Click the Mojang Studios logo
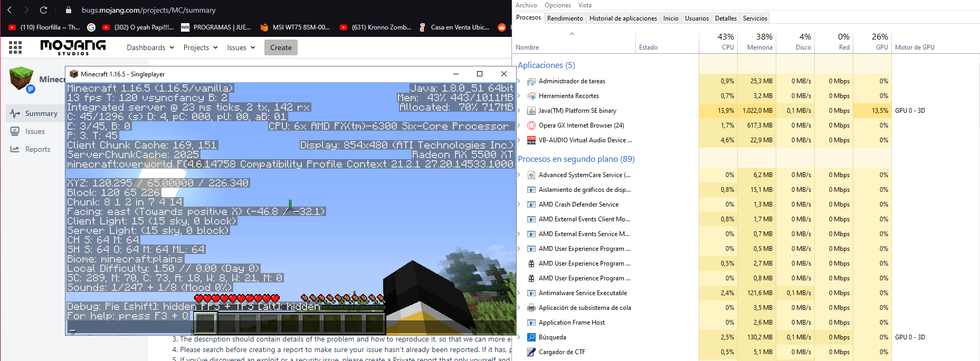Image resolution: width=980 pixels, height=361 pixels. 73,47
